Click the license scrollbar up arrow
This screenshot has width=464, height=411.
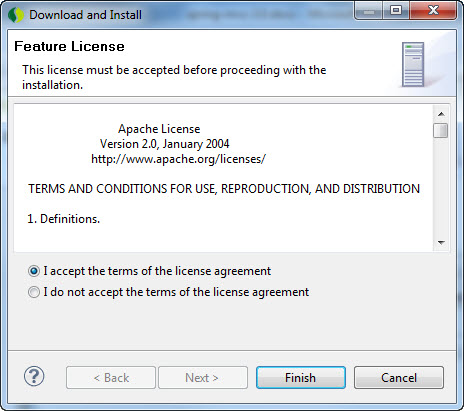pos(441,114)
